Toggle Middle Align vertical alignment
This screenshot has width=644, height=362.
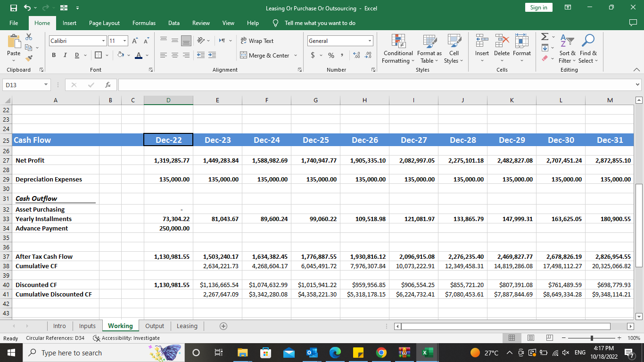click(175, 41)
